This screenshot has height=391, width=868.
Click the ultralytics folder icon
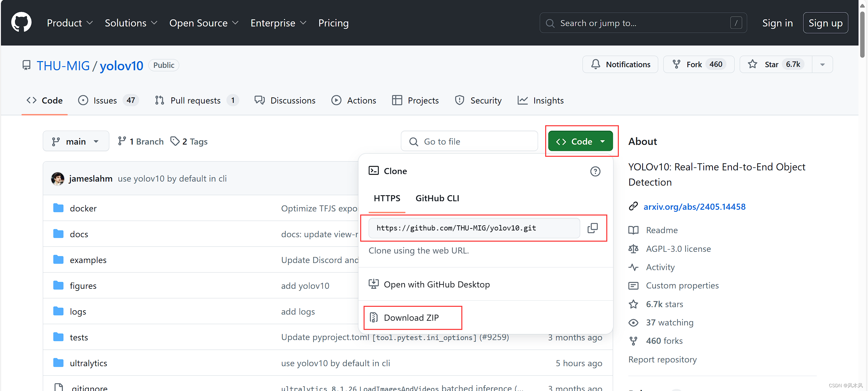[58, 363]
